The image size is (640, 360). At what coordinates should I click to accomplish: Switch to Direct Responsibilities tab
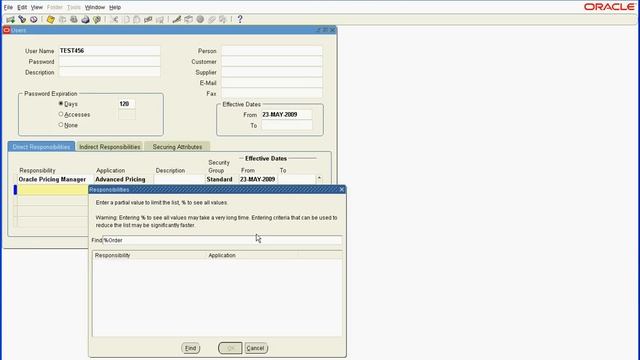point(41,147)
